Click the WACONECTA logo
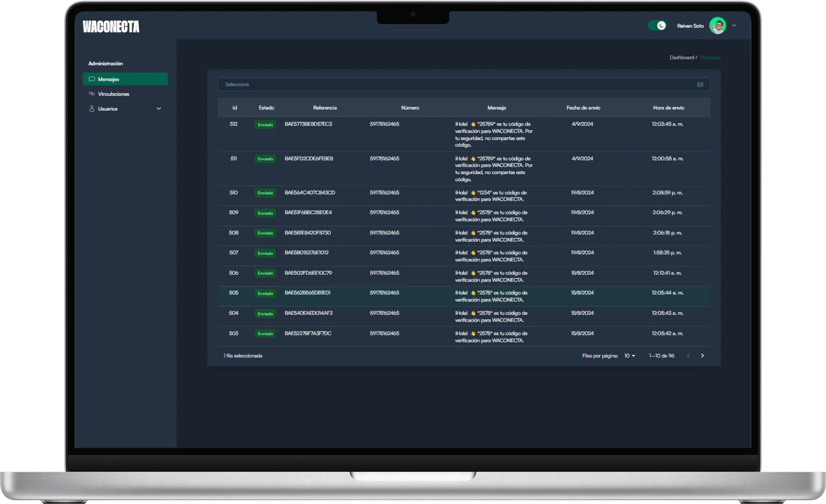This screenshot has width=826, height=504. coord(111,27)
